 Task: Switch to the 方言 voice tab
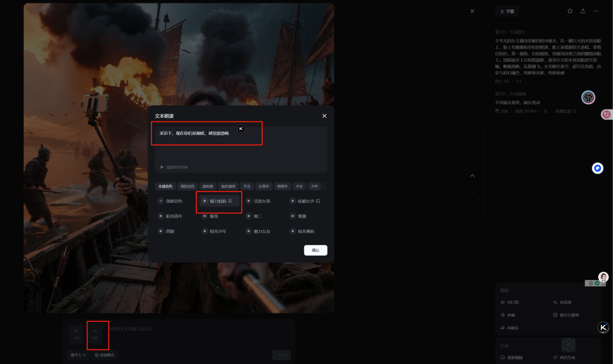pos(246,186)
